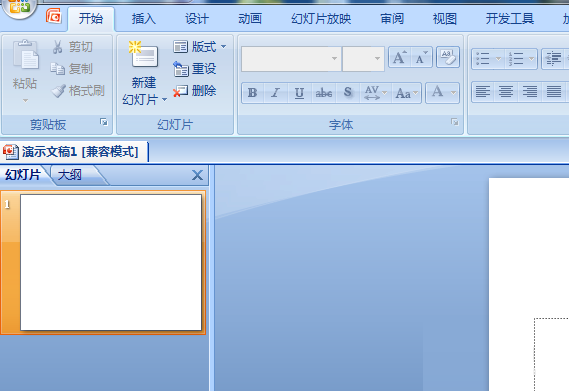Screen dimensions: 569x391
Task: Click the Font Color A button
Action: pyautogui.click(x=438, y=93)
